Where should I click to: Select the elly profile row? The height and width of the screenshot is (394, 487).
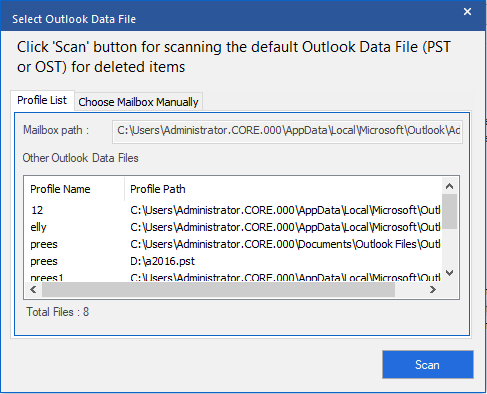(233, 227)
